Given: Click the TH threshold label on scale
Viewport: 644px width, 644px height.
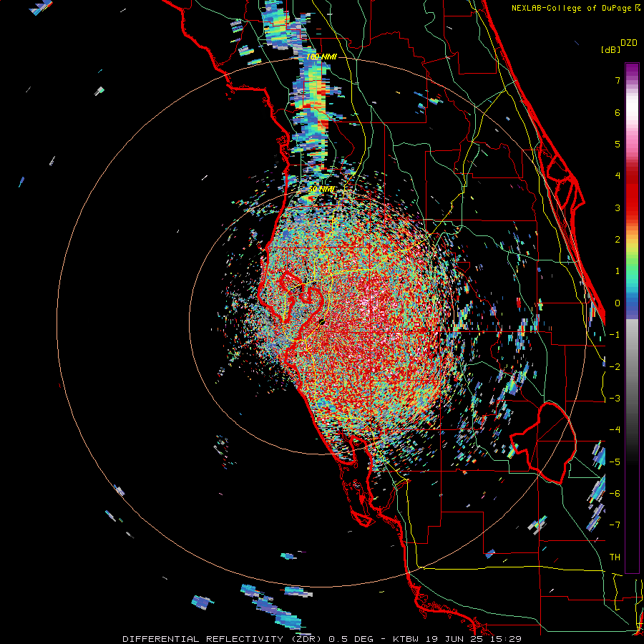Looking at the screenshot, I should (615, 557).
